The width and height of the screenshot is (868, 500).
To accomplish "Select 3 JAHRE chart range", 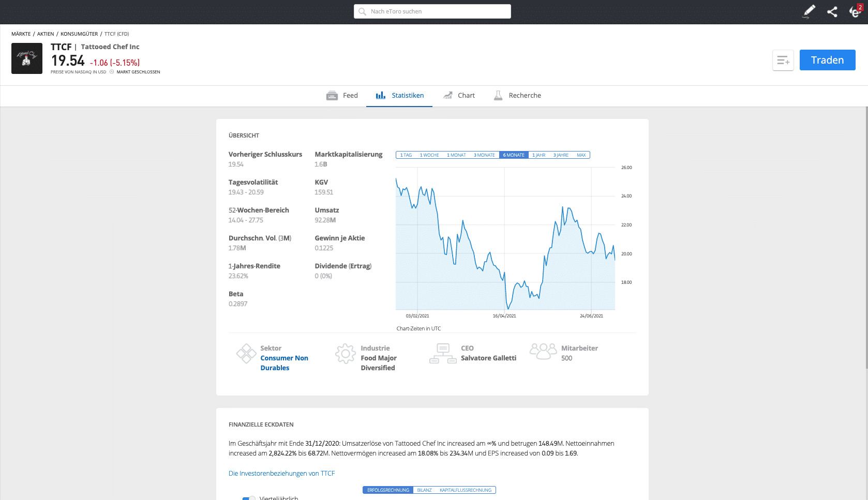I will point(561,155).
